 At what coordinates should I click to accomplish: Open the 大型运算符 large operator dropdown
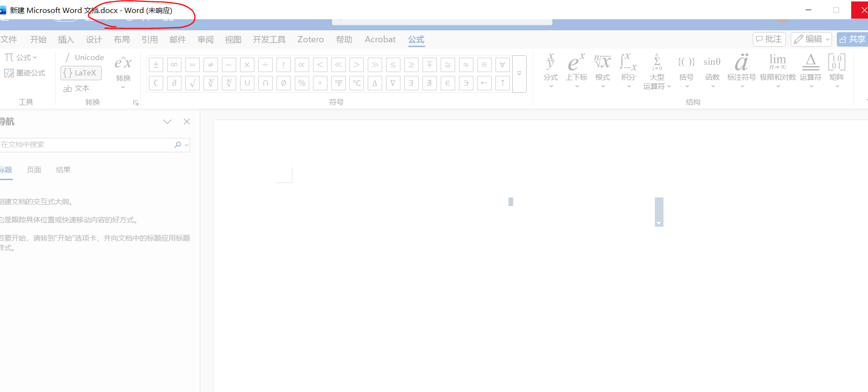point(657,72)
